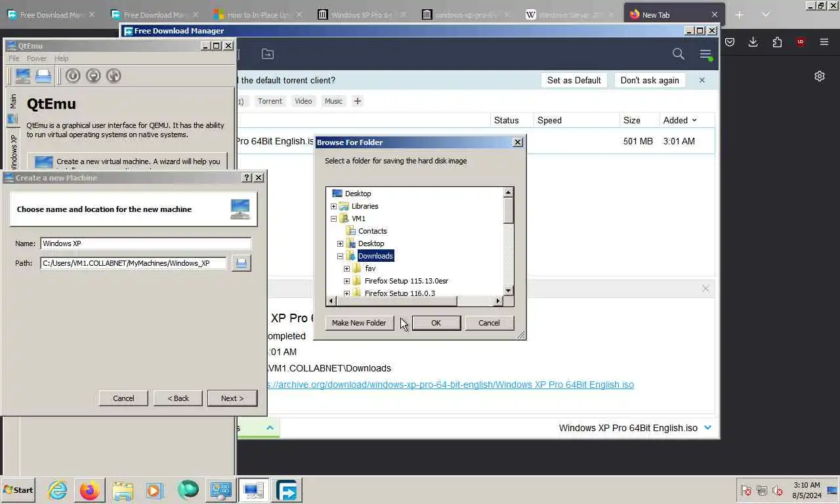Click the power start toolbar icon in QtEmu
This screenshot has height=504, width=840.
[x=73, y=76]
